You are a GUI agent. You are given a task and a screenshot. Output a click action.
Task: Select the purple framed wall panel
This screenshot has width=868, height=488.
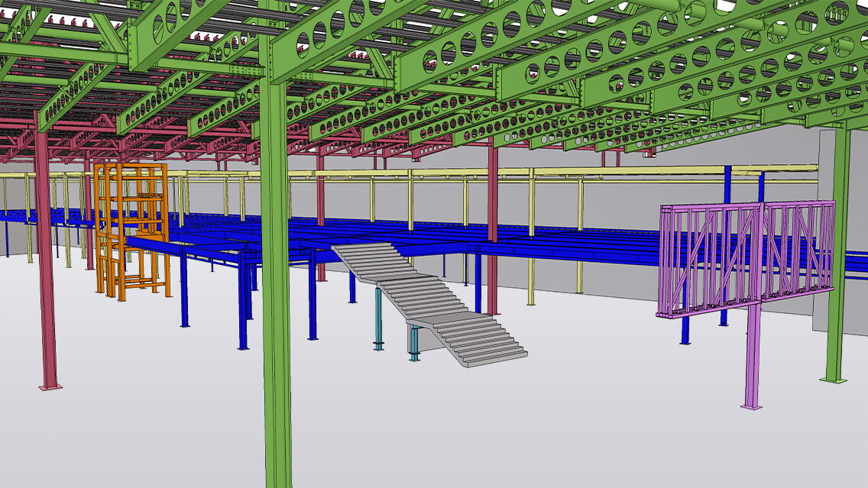[x=746, y=259]
